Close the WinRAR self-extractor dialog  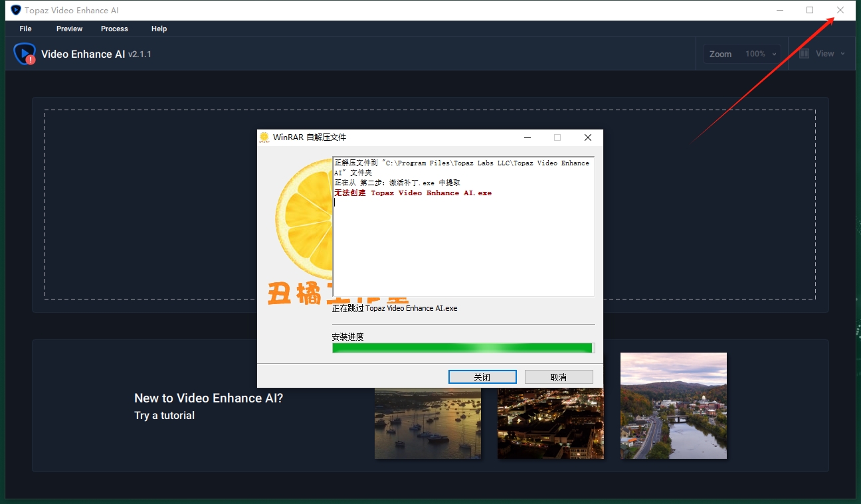(587, 137)
